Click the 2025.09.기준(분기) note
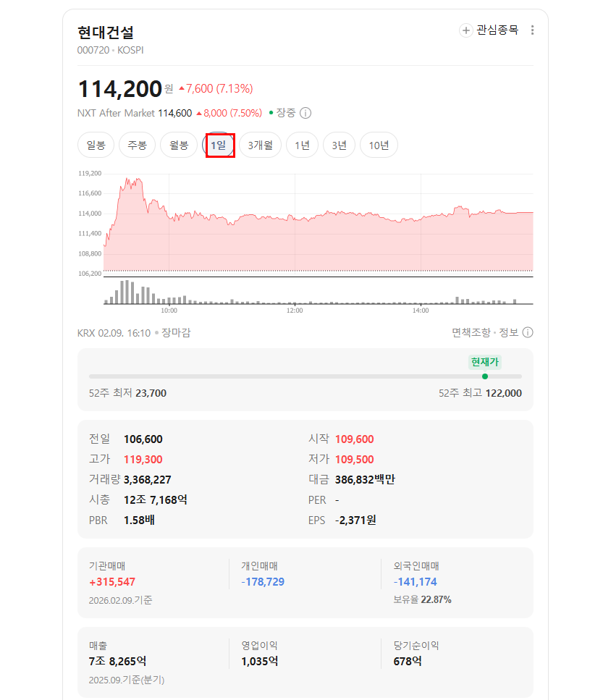This screenshot has height=700, width=590. (x=127, y=680)
